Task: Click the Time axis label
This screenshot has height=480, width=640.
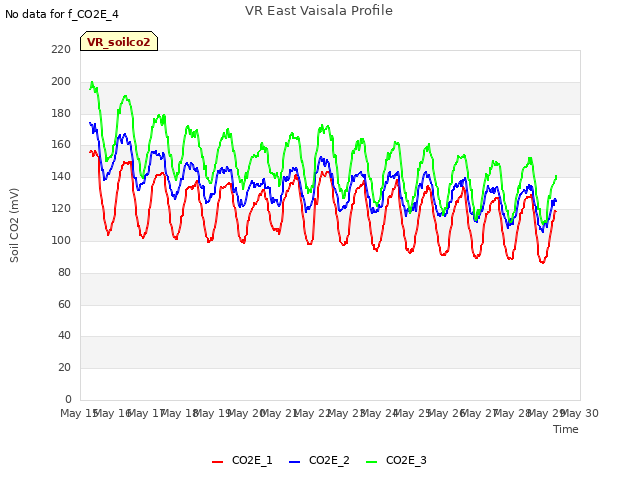Action: (566, 429)
